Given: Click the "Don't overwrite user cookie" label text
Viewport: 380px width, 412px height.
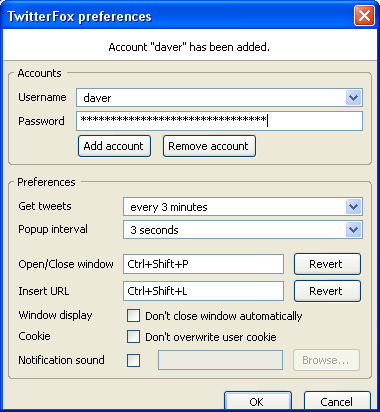Looking at the screenshot, I should click(x=211, y=337).
